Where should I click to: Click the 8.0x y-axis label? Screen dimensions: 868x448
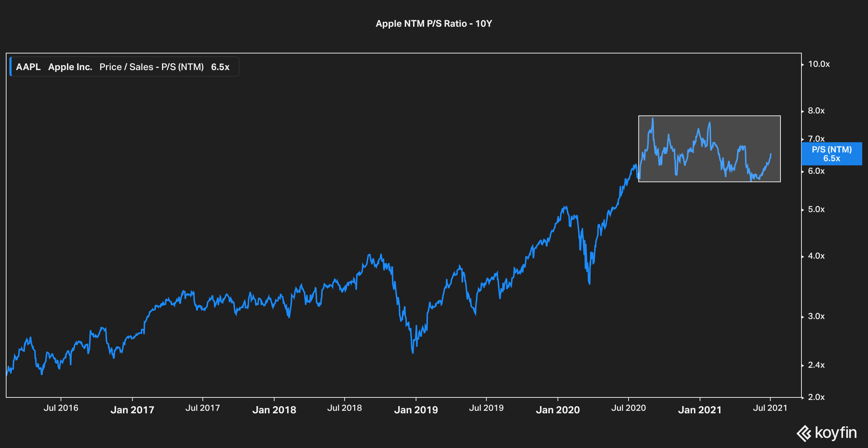816,111
